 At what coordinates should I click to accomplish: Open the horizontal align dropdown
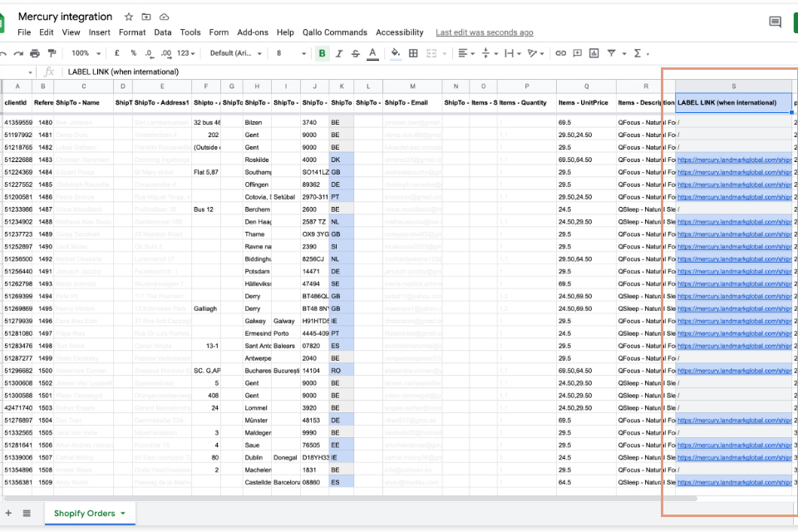click(x=466, y=53)
